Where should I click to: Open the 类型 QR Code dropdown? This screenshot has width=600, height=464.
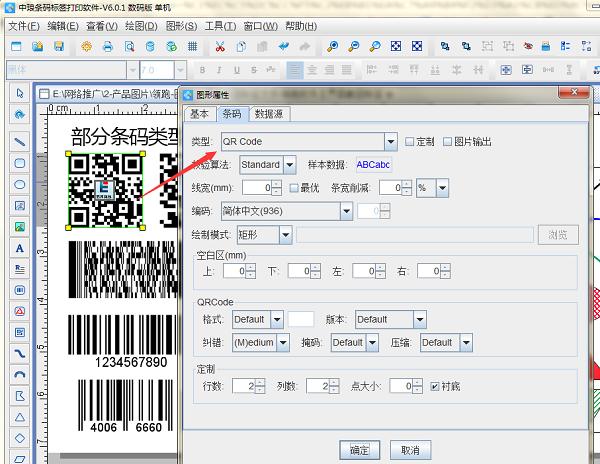coord(391,142)
